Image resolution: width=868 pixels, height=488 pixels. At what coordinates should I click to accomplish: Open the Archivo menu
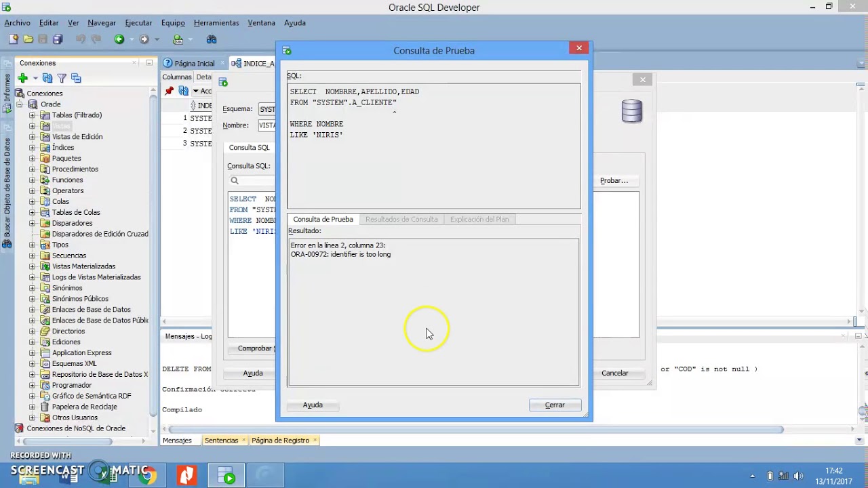(x=18, y=22)
